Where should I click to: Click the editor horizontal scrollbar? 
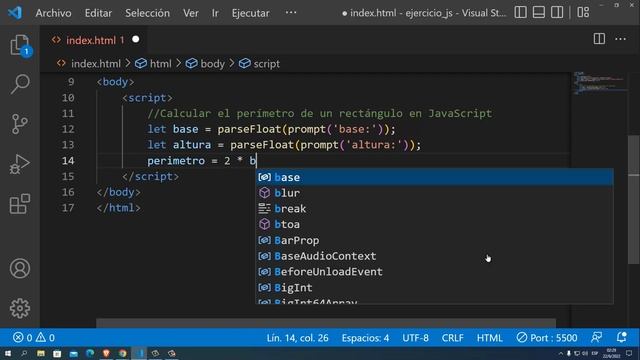326,323
